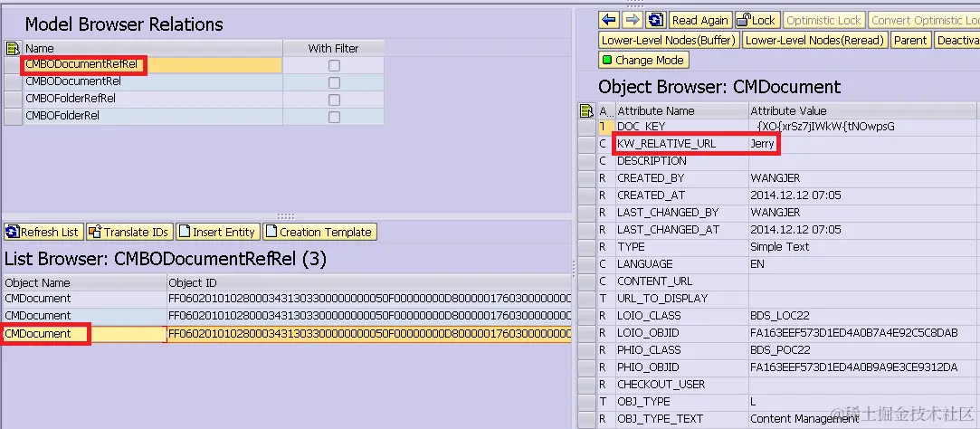Viewport: 980px width, 429px height.
Task: Click LAST_CHANGED_BY attribute name
Action: pos(668,213)
